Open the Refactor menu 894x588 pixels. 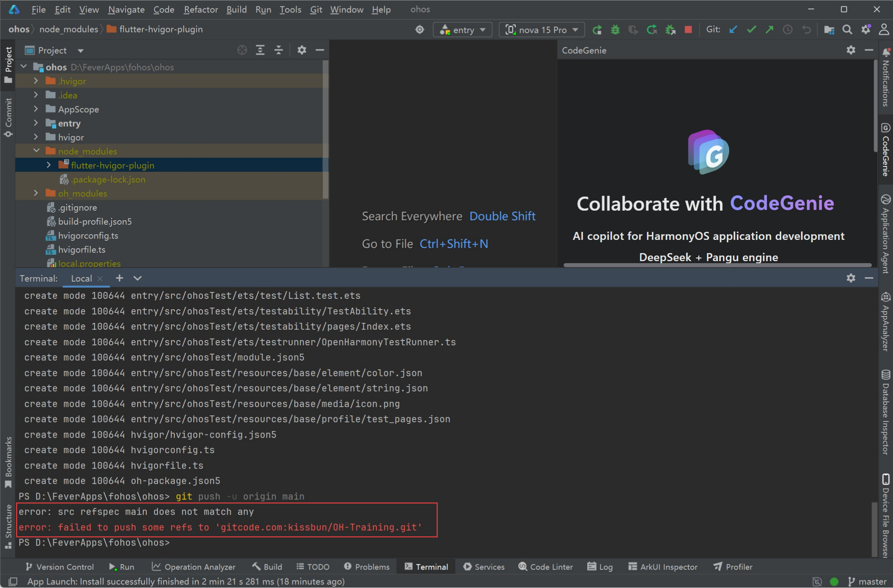click(201, 9)
